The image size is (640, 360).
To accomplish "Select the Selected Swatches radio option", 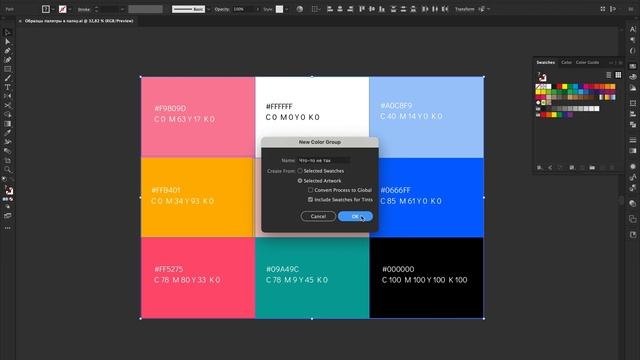I will coord(300,171).
